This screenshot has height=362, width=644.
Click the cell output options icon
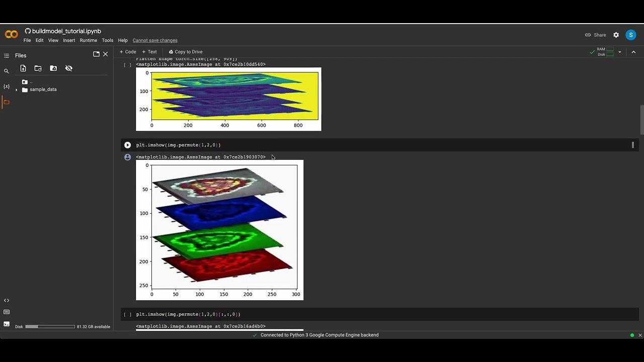pyautogui.click(x=128, y=157)
